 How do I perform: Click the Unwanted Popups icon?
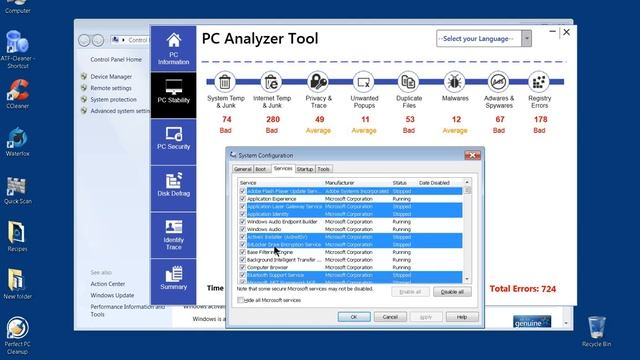364,82
